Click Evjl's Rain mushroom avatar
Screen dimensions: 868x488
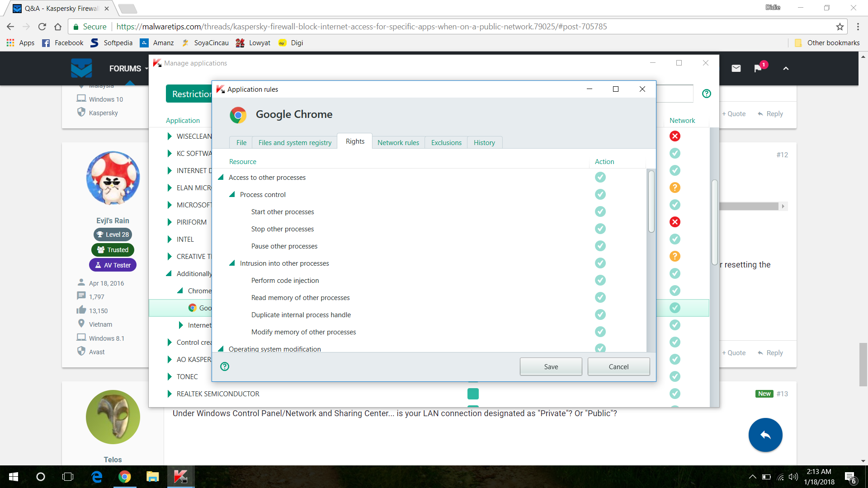113,178
